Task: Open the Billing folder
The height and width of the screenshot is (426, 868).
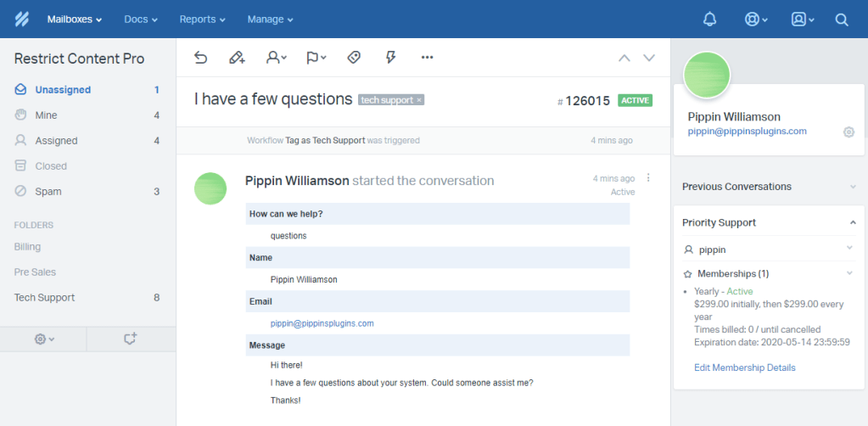Action: (28, 246)
